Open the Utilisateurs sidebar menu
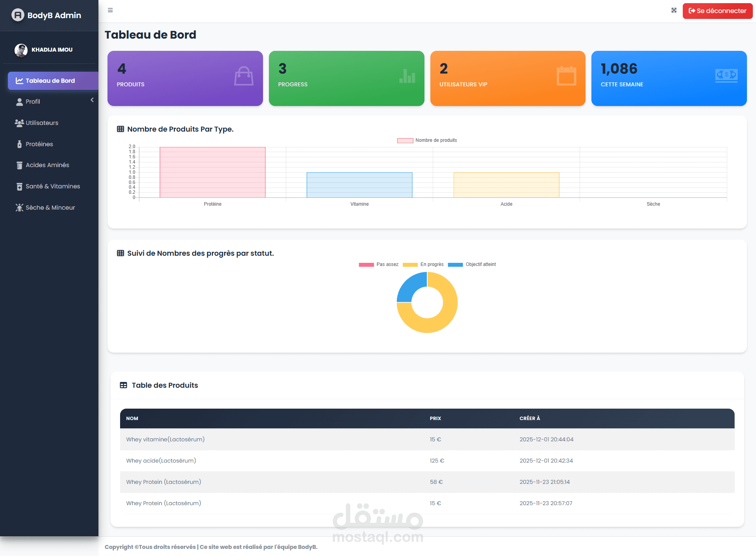Viewport: 756px width, 556px height. pyautogui.click(x=42, y=123)
